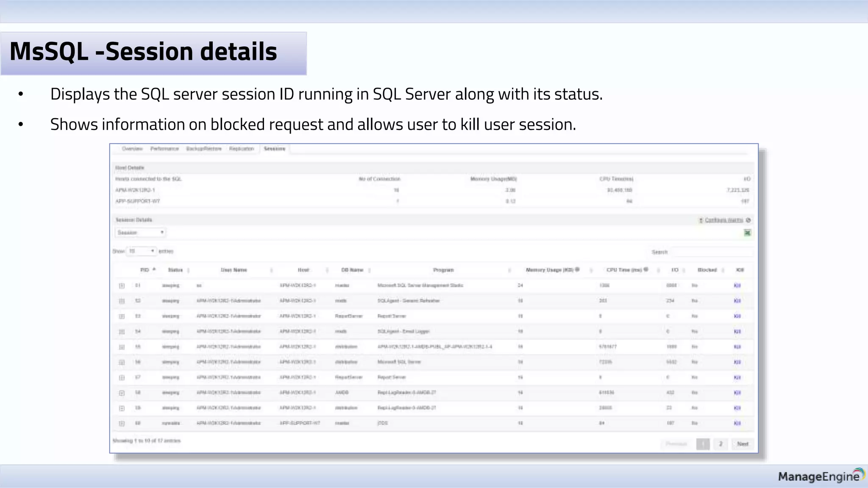Viewport: 868px width, 488px height.
Task: Expand the jTDS session row details
Action: click(x=122, y=424)
